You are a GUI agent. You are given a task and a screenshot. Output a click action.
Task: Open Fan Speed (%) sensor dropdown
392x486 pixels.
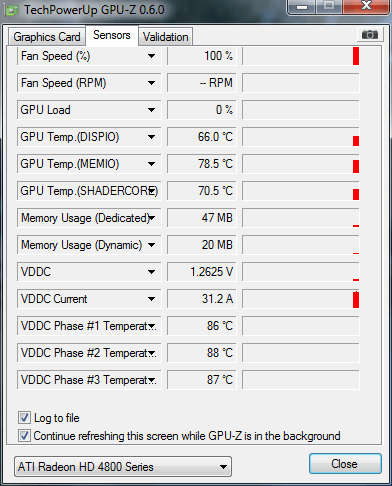tap(151, 56)
